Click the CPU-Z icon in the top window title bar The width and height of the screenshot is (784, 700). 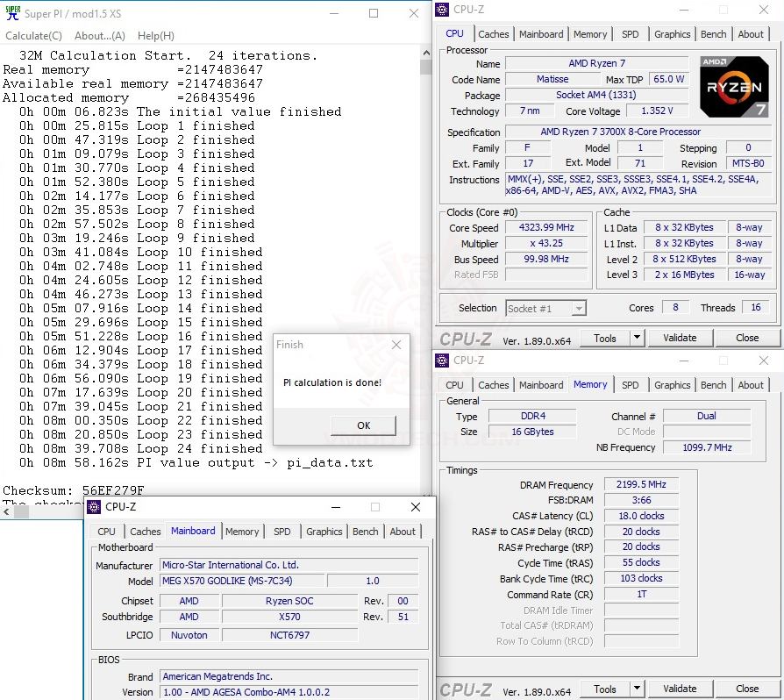[x=442, y=9]
